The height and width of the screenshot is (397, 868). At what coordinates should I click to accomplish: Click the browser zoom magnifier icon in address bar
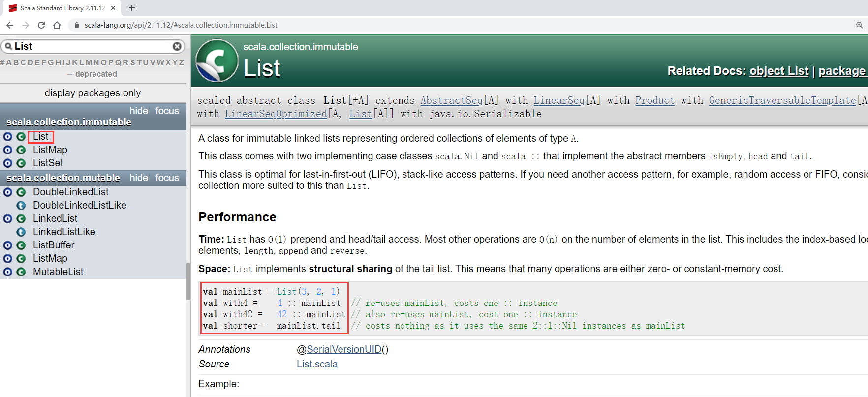[x=859, y=25]
